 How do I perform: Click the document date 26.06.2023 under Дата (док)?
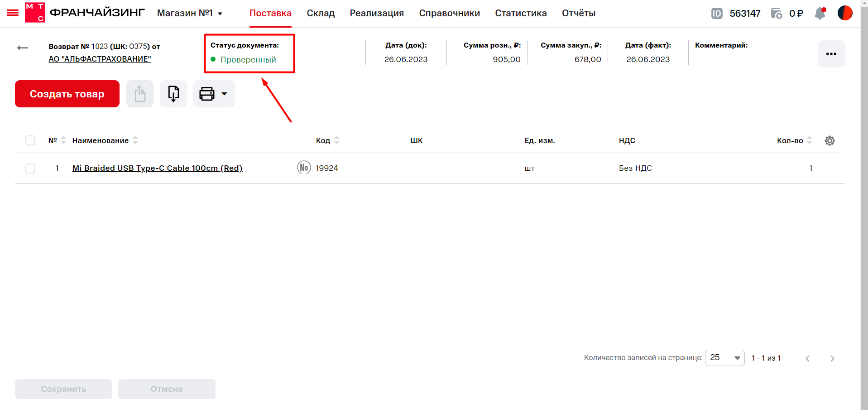coord(406,59)
